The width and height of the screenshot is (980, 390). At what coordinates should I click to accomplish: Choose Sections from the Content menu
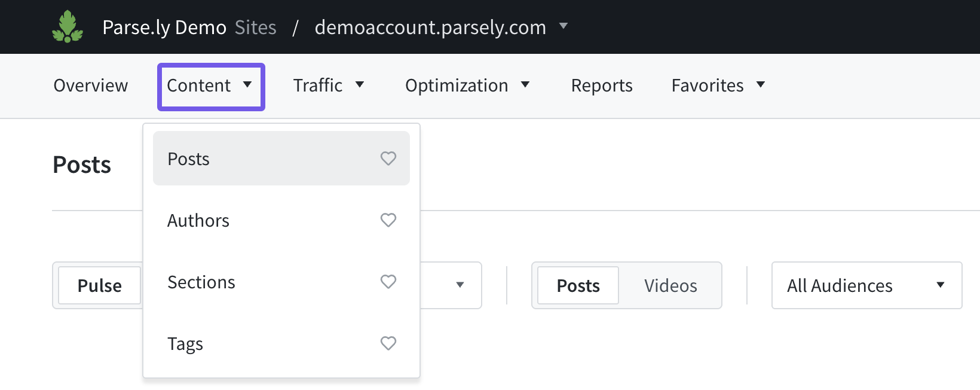click(x=201, y=282)
